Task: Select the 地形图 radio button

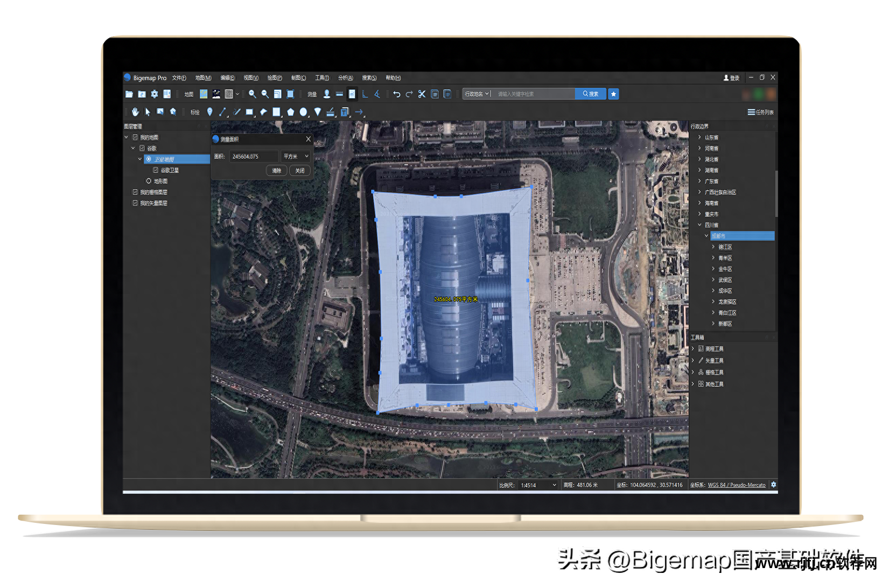Action: tap(149, 181)
